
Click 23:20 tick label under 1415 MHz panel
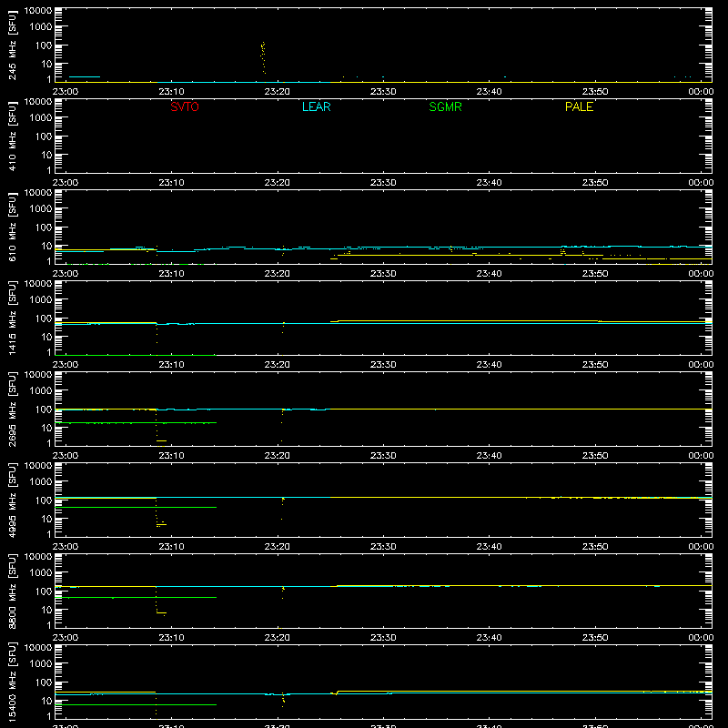point(278,365)
